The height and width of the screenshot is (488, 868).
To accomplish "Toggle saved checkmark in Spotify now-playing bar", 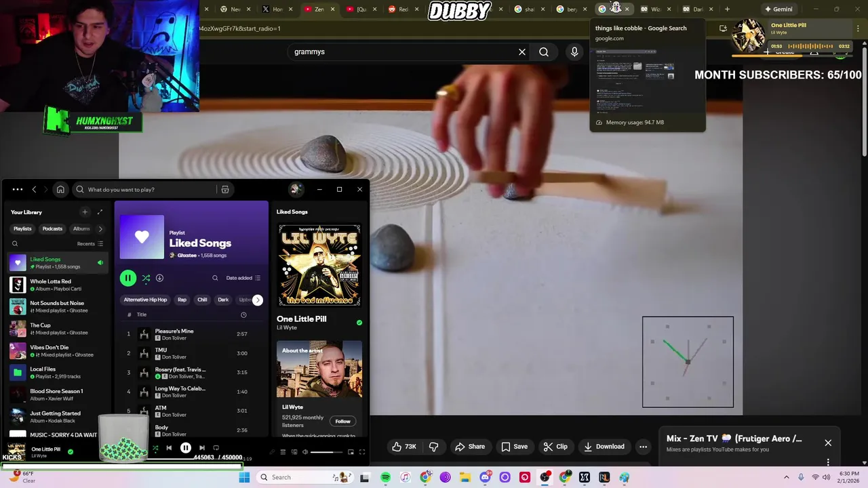I will coord(71,451).
